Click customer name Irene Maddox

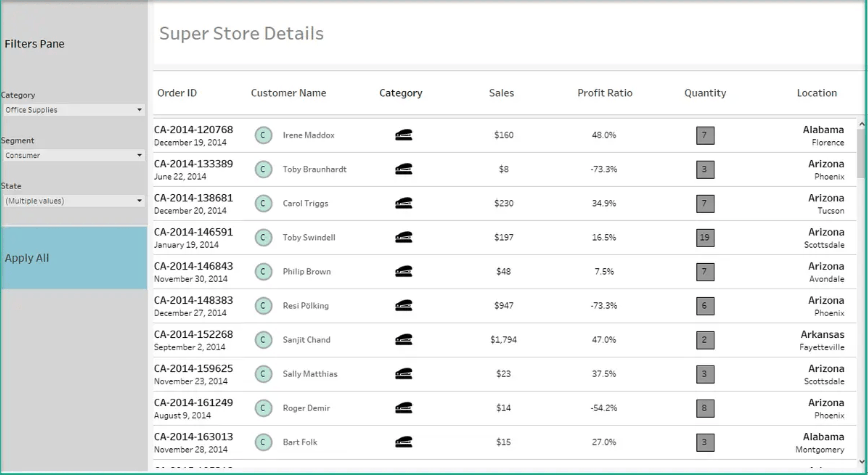point(309,135)
